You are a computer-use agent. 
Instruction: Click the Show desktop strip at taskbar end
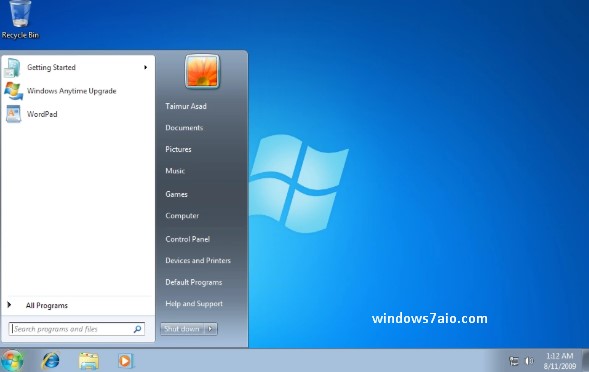[x=585, y=361]
